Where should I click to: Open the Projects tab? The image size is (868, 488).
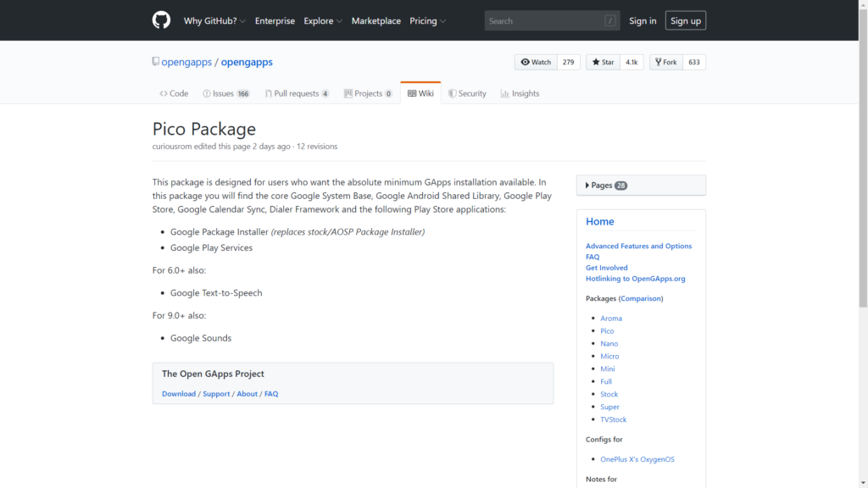[368, 93]
